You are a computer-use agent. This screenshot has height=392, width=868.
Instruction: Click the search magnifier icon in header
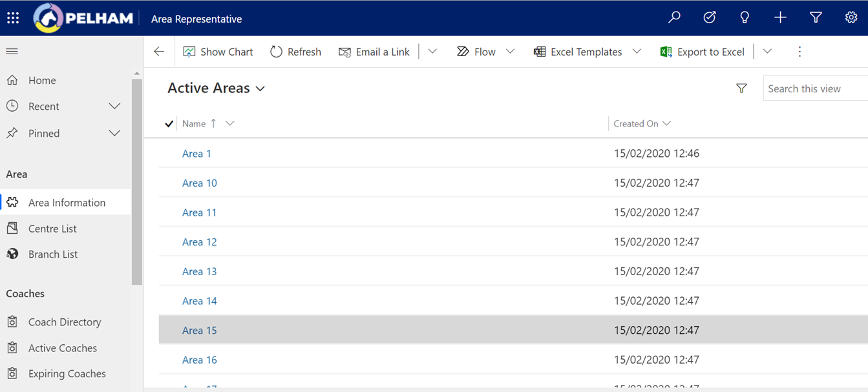coord(674,18)
